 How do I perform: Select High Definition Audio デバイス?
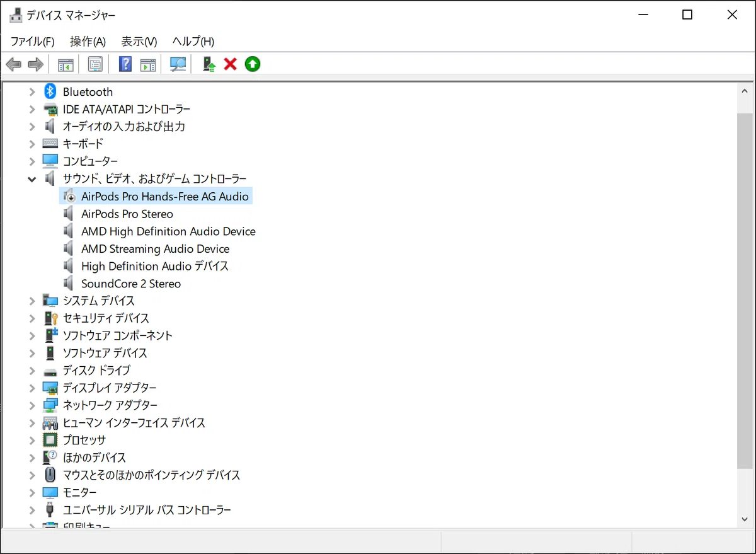(155, 266)
